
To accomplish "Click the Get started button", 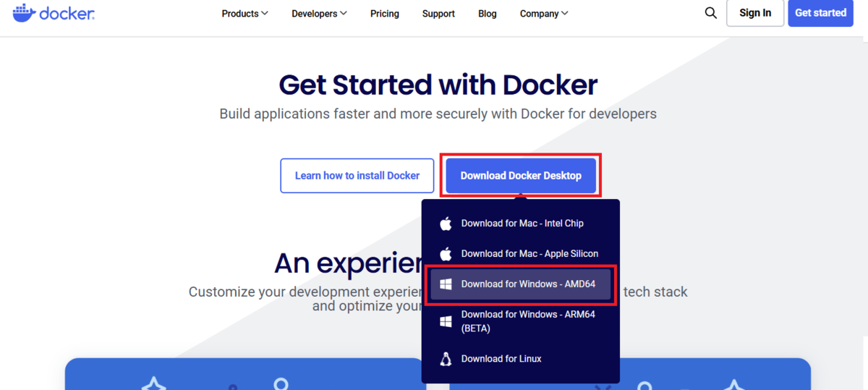I will pos(821,13).
